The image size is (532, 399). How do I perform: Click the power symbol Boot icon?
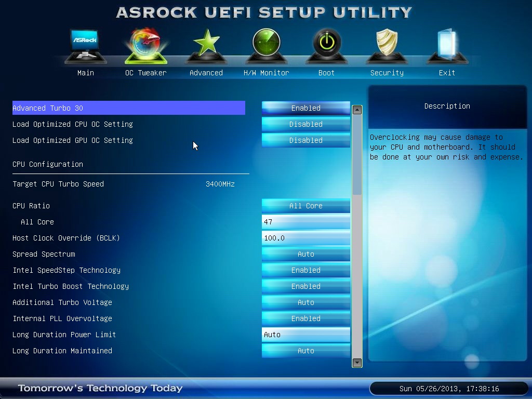click(x=326, y=46)
